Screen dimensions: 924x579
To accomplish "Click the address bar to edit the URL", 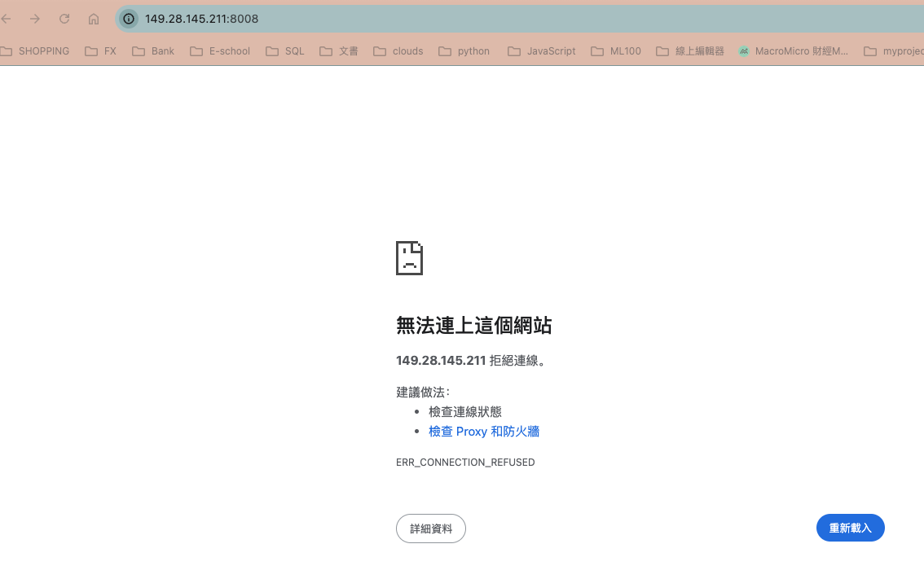I will tap(326, 18).
